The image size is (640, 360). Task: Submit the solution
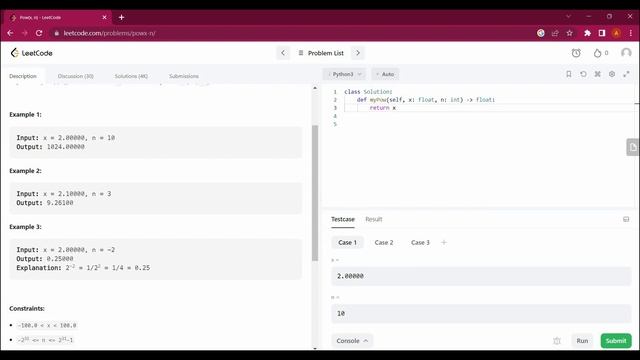coord(616,341)
